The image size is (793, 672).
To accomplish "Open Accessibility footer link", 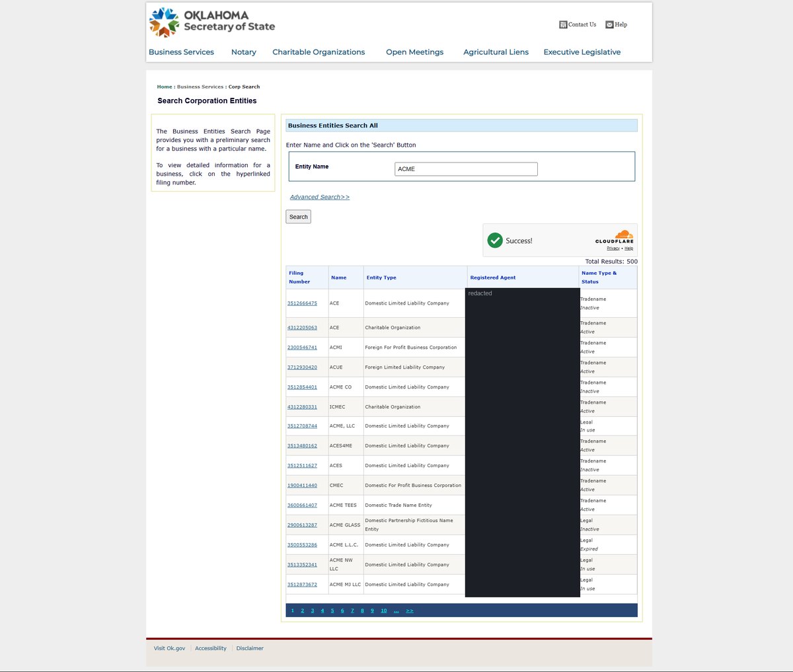I will (211, 648).
